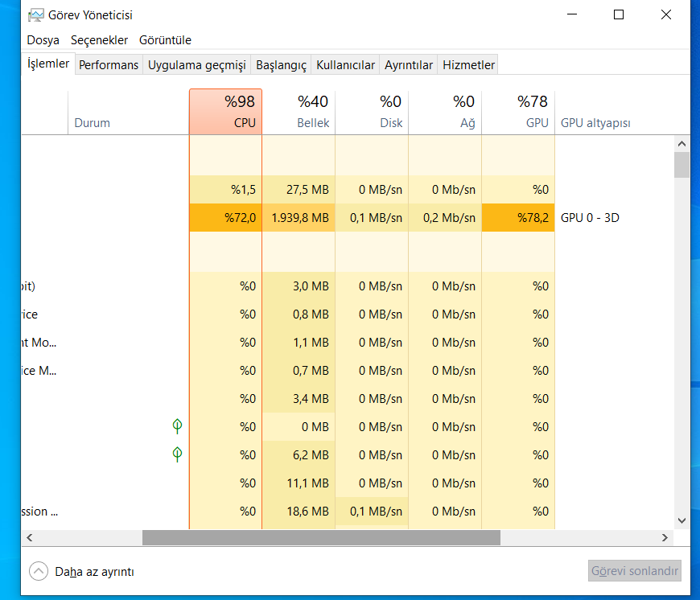Sort by the Bellek column header
The height and width of the screenshot is (600, 700).
pyautogui.click(x=299, y=112)
